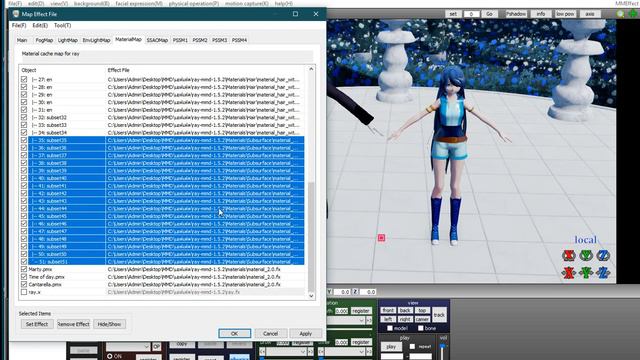Select the ON radio button

point(109,356)
